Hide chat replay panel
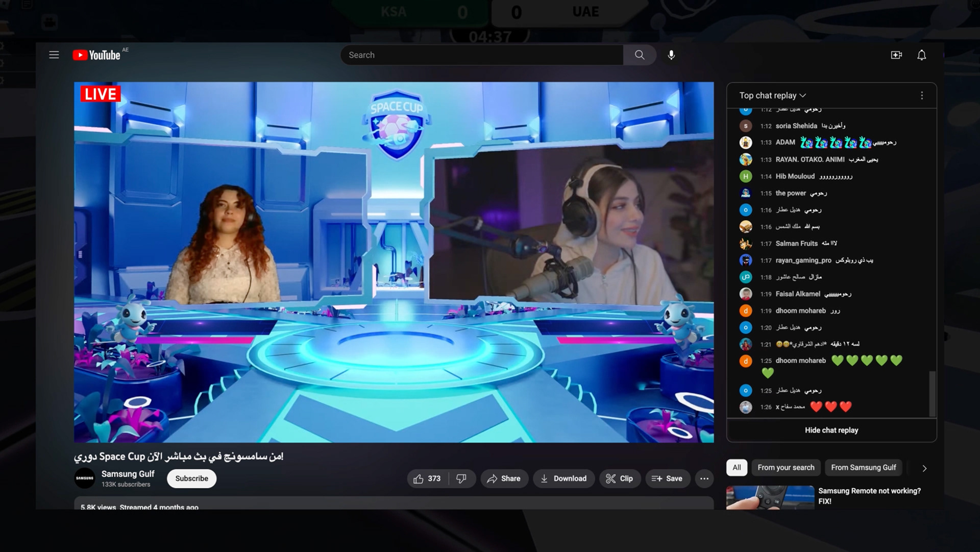The image size is (980, 552). (831, 430)
